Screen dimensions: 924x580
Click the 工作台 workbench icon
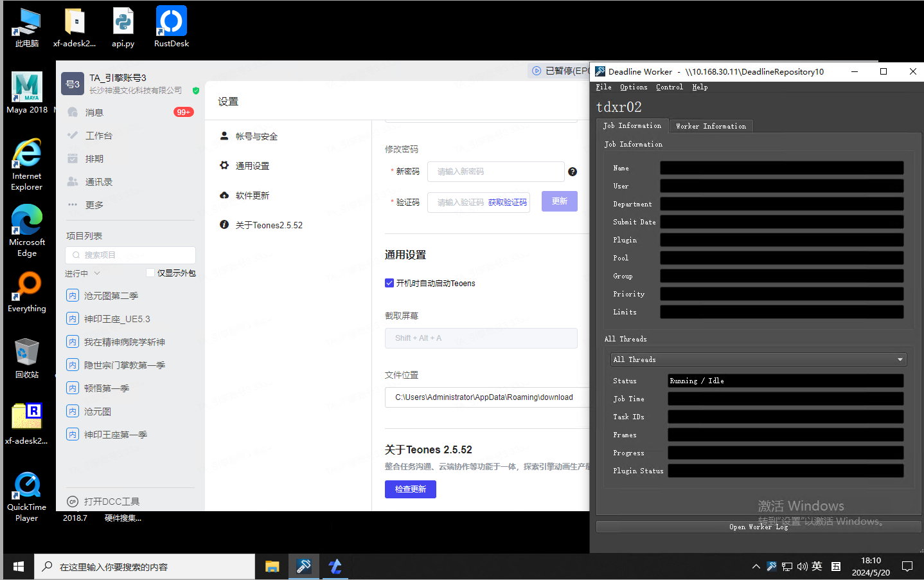coord(73,136)
